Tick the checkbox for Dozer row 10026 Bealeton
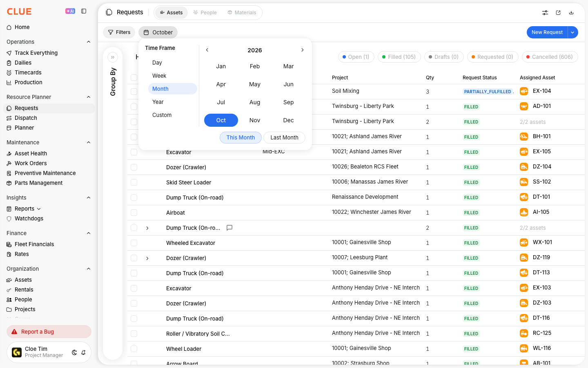 134,167
